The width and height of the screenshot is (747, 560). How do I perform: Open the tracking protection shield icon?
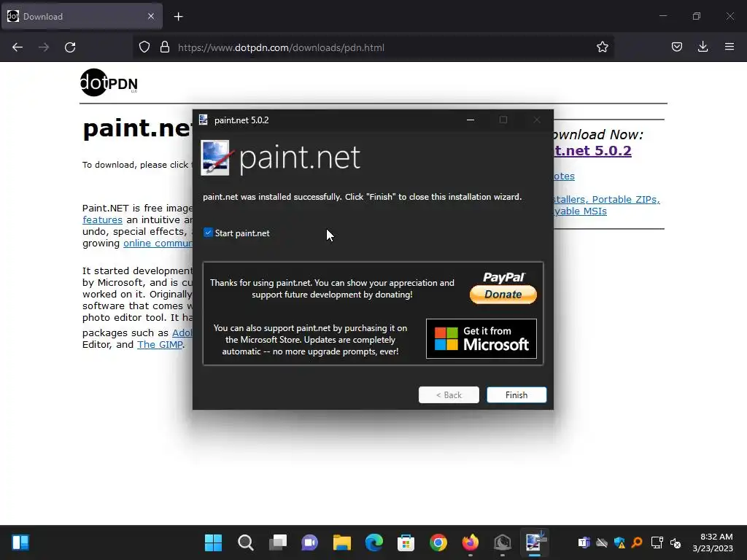144,47
